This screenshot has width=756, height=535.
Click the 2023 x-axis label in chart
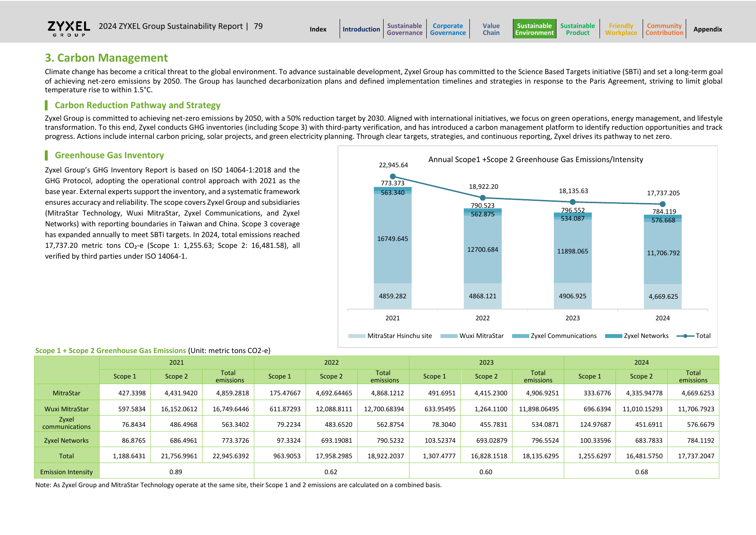tap(573, 318)
